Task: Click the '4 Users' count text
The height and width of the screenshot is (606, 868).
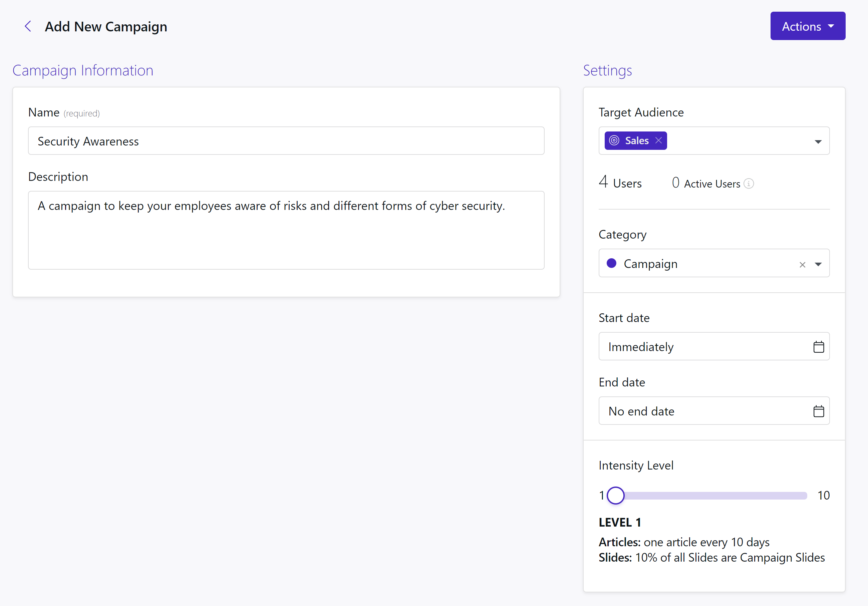Action: click(620, 183)
